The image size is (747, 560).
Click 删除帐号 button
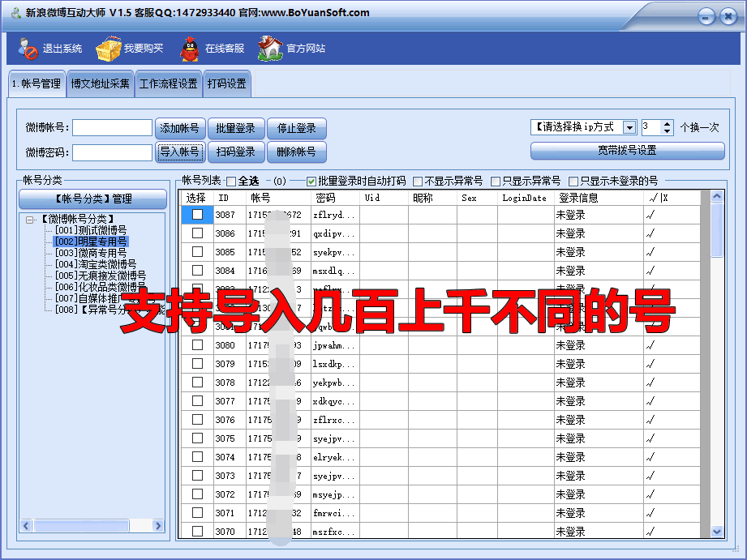click(x=296, y=152)
